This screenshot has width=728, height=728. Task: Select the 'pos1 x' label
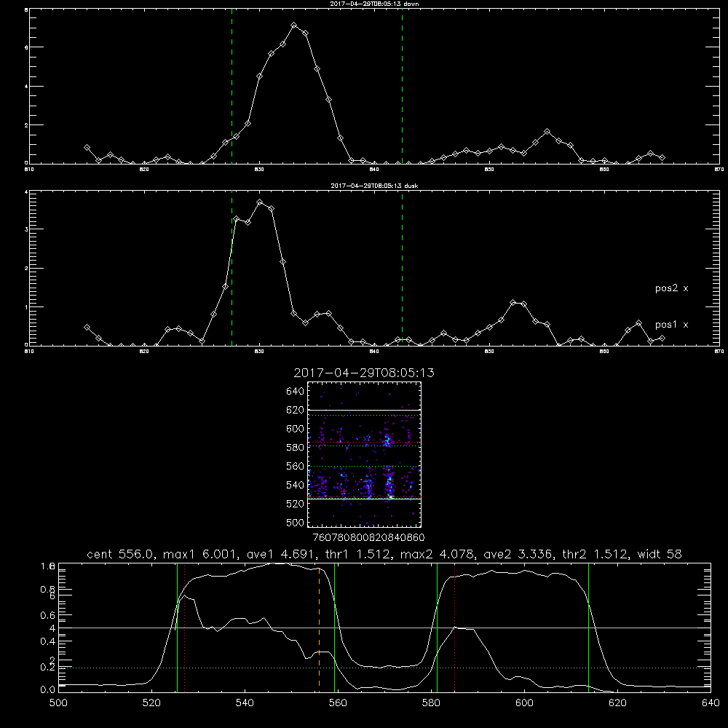tap(671, 325)
